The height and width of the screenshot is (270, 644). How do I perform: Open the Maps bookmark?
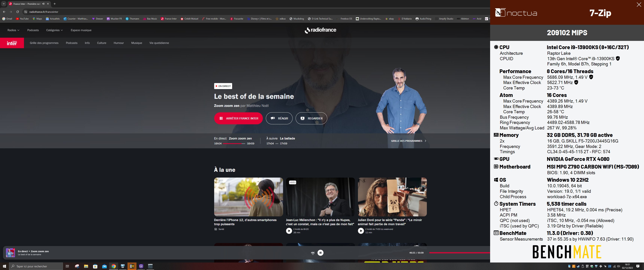[37, 19]
